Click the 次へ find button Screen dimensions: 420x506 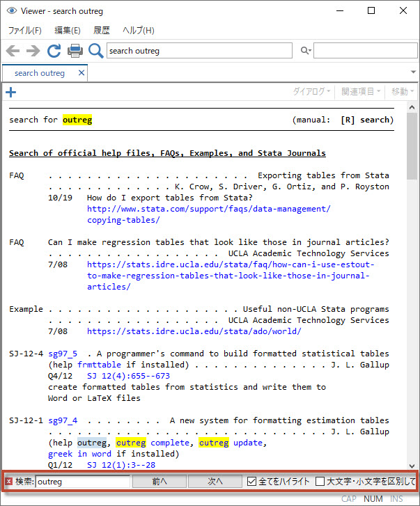(215, 482)
